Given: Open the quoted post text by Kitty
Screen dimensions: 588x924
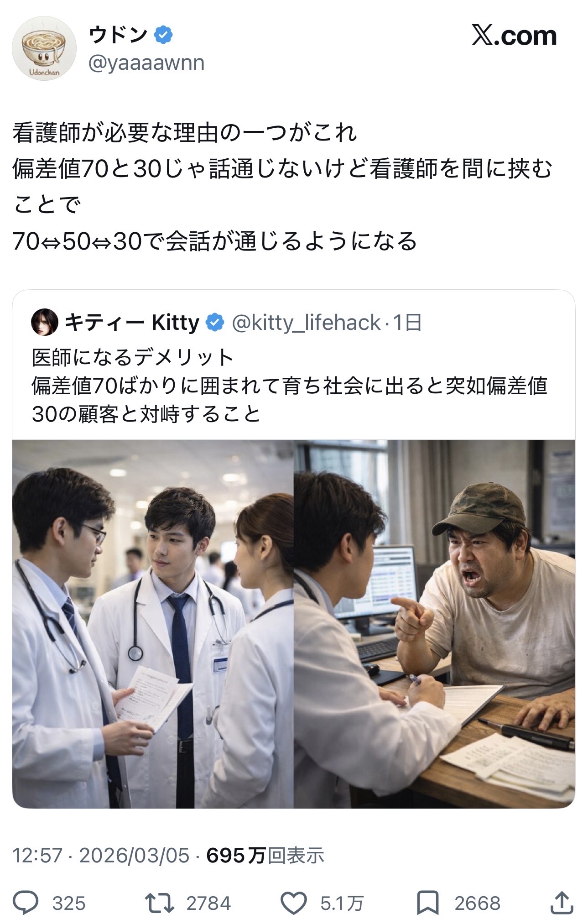Looking at the screenshot, I should (289, 386).
